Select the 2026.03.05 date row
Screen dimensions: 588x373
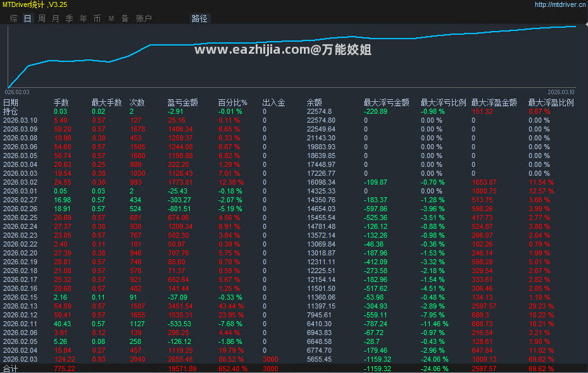20,156
